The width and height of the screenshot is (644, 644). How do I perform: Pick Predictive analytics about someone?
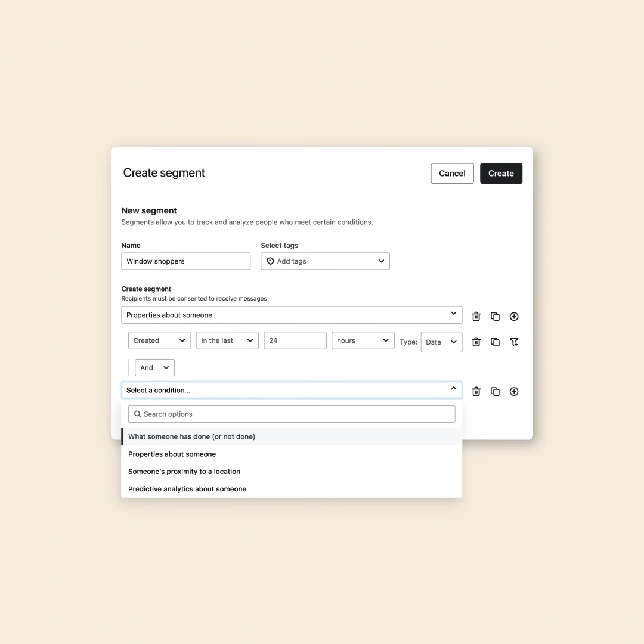[x=187, y=489]
